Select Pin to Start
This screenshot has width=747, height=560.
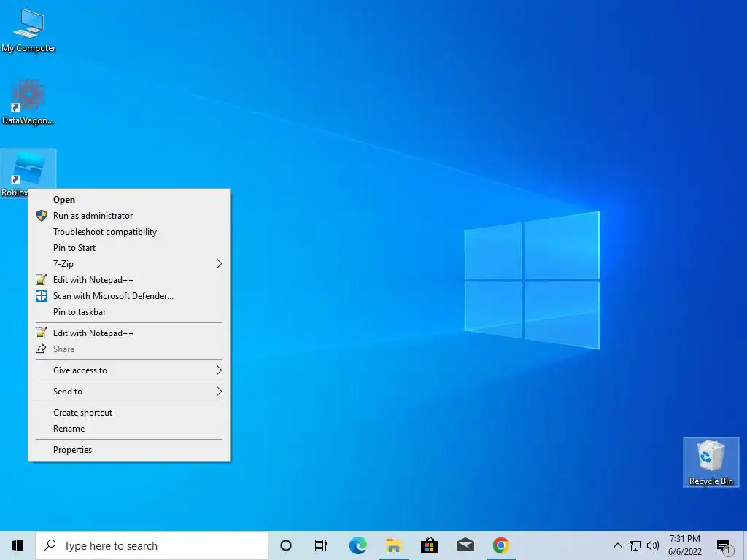point(129,248)
